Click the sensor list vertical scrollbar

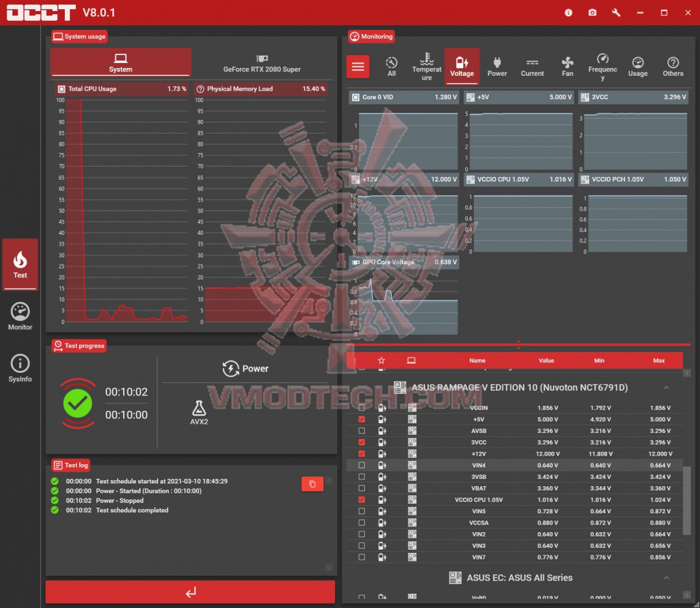(686, 500)
